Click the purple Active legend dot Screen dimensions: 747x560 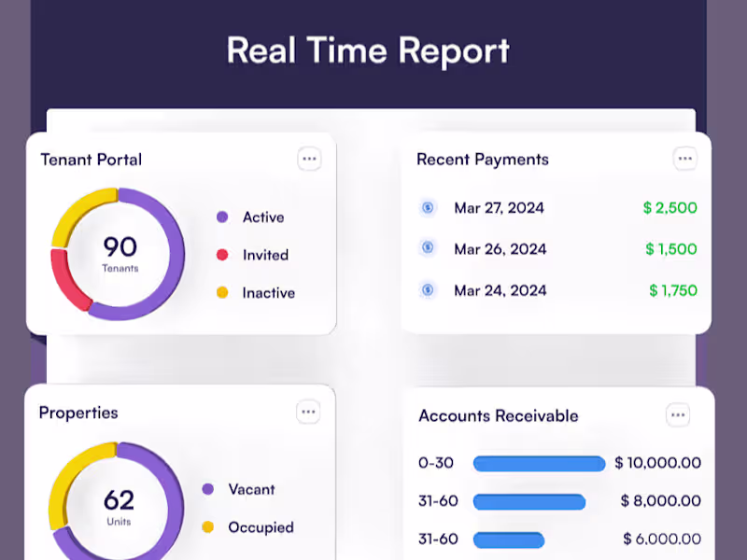[222, 217]
